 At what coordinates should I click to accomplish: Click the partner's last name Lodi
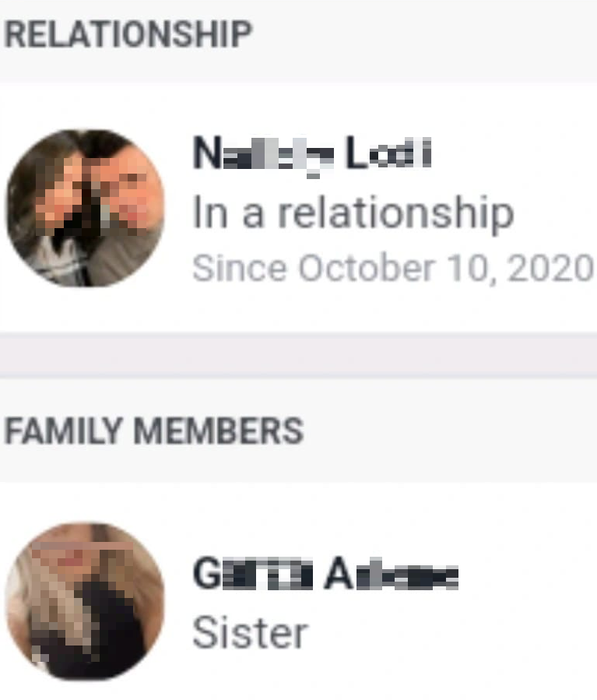388,153
